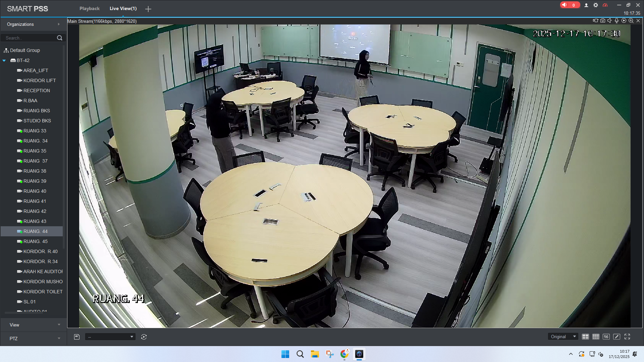The height and width of the screenshot is (362, 644).
Task: Select KORIDOR LIFT camera
Action: (40, 80)
